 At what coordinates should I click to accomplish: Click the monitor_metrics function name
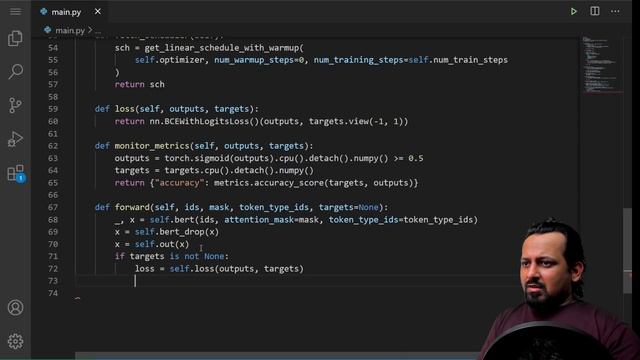pyautogui.click(x=152, y=146)
